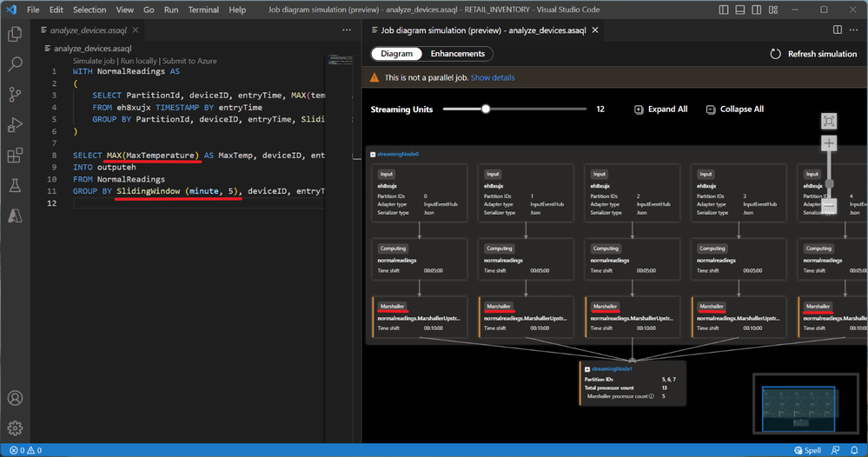The height and width of the screenshot is (457, 868).
Task: Collapse the streamingNode0 group
Action: [x=373, y=155]
